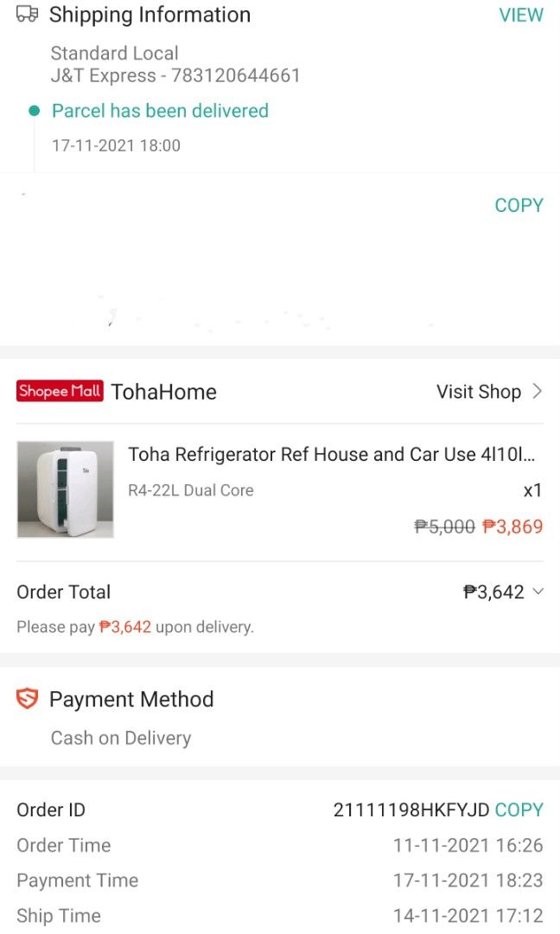Click COPY next to the tracking number
The width and height of the screenshot is (560, 934).
coord(519,205)
